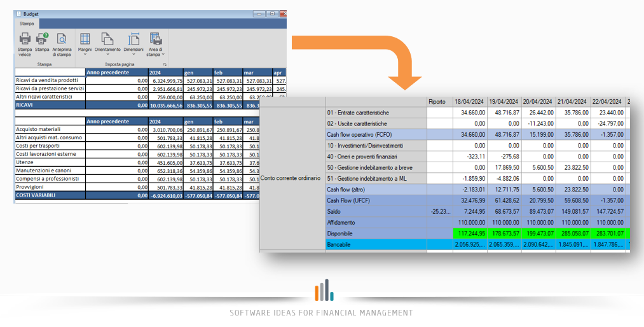This screenshot has width=644, height=327.
Task: Click the -323,11 Oneri e proventi cell
Action: click(x=469, y=157)
